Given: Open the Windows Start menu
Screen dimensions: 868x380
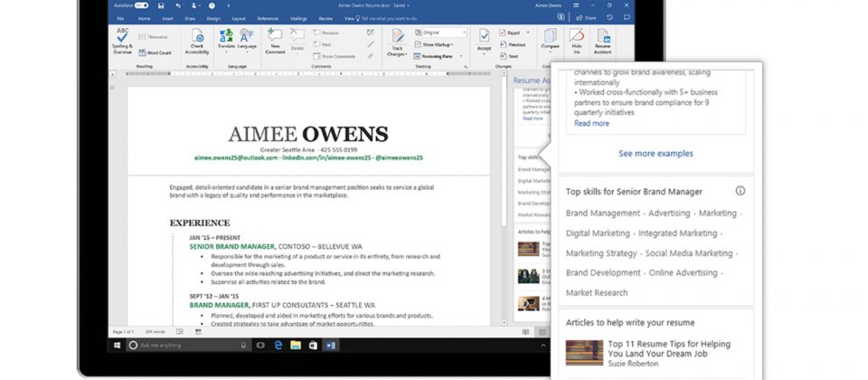Looking at the screenshot, I should coord(117,345).
